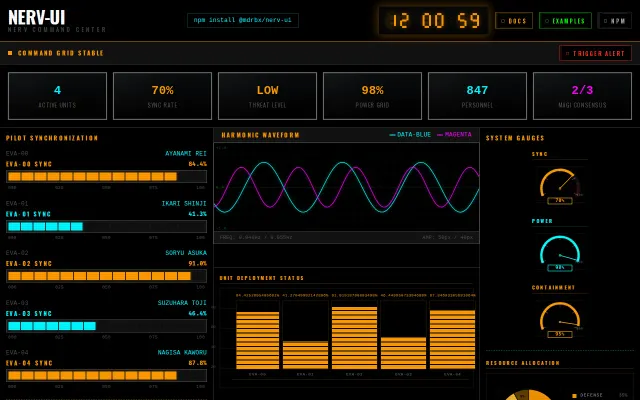Screen dimensions: 640x400
Task: Click the Resource Allocation heading
Action: 522,363
